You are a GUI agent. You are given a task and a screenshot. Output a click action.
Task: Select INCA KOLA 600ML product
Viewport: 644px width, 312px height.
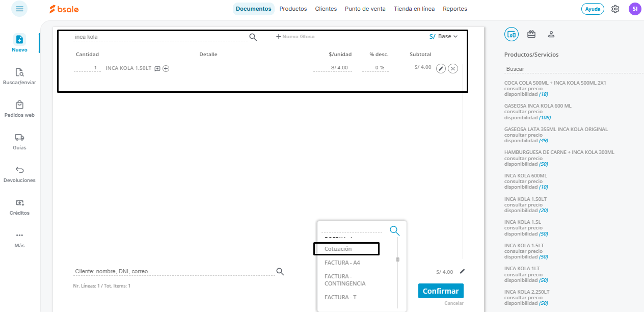tap(526, 176)
